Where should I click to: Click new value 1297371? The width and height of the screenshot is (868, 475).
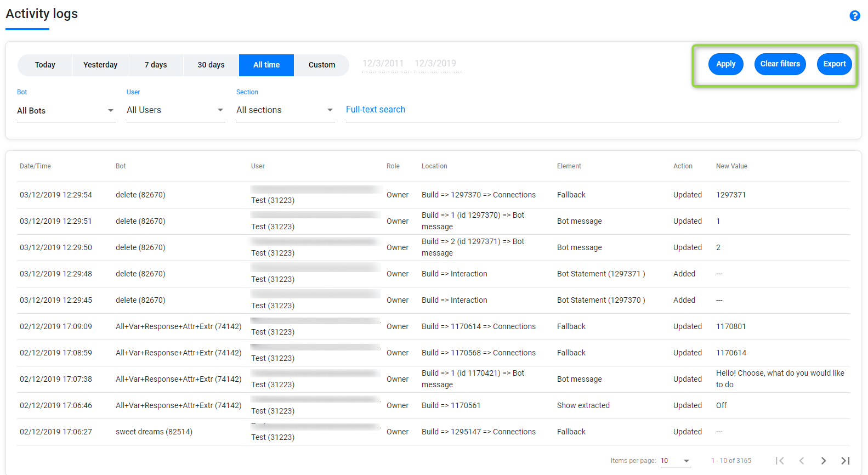(731, 195)
